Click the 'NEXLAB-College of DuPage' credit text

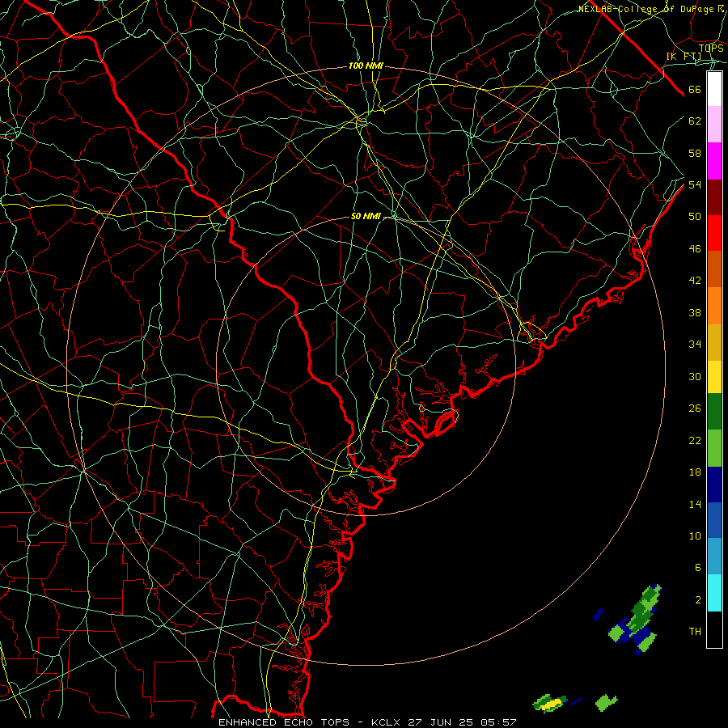click(x=646, y=9)
